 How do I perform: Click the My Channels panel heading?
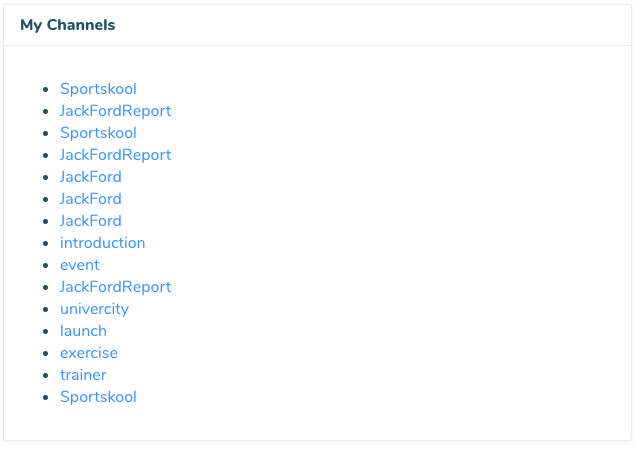tap(67, 25)
